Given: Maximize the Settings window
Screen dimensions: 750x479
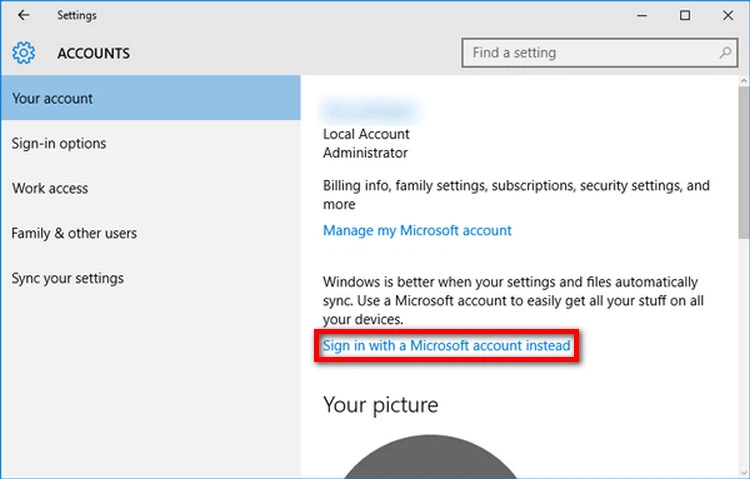Looking at the screenshot, I should point(685,15).
